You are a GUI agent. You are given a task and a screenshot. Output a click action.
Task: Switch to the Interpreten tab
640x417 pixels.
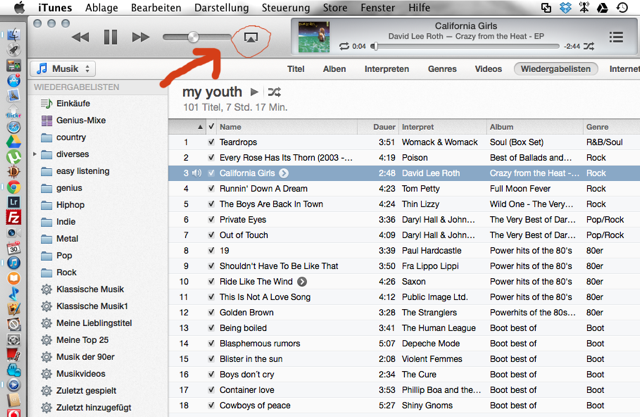point(387,69)
